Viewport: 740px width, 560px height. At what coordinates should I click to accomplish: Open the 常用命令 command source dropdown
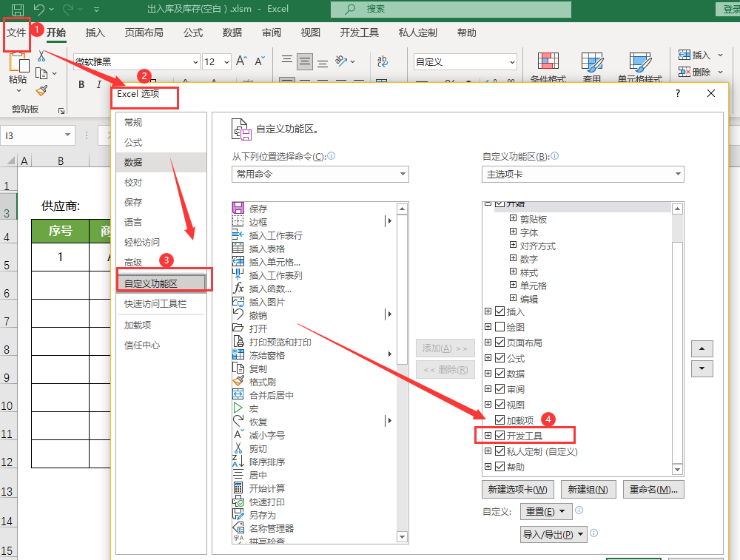pyautogui.click(x=320, y=174)
